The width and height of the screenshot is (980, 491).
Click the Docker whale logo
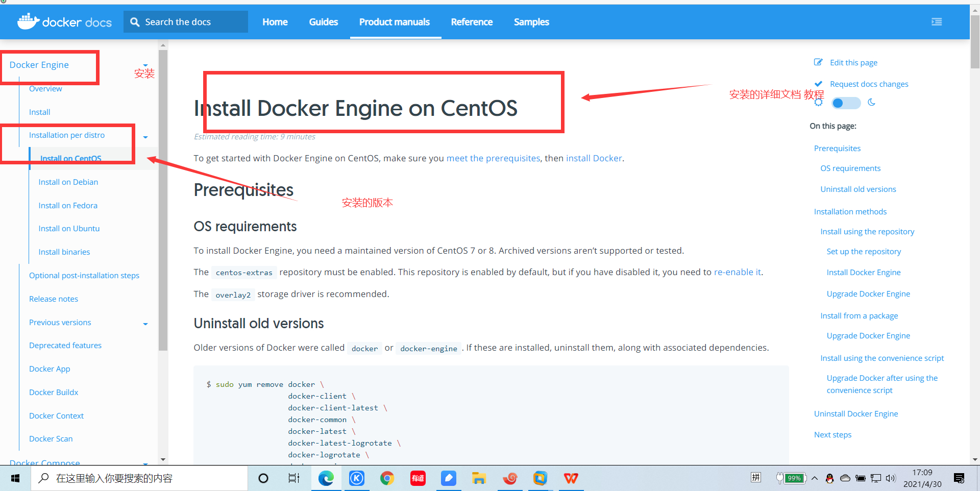tap(28, 21)
